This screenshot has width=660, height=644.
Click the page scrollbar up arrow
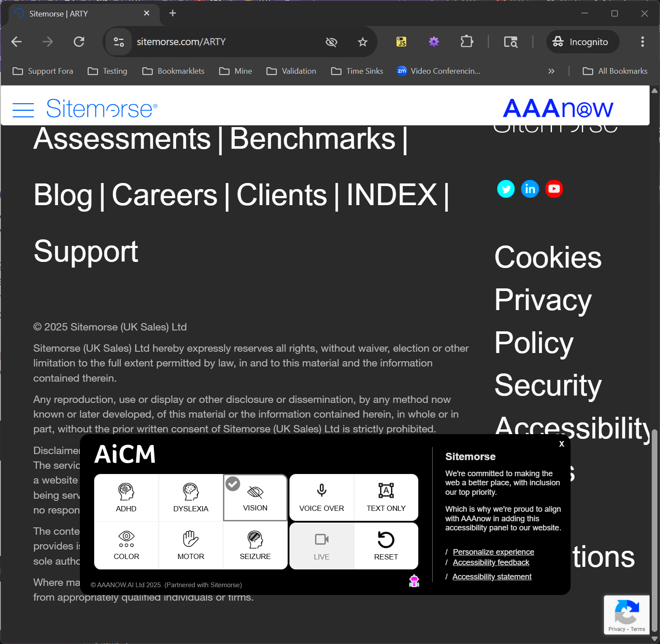coord(655,90)
